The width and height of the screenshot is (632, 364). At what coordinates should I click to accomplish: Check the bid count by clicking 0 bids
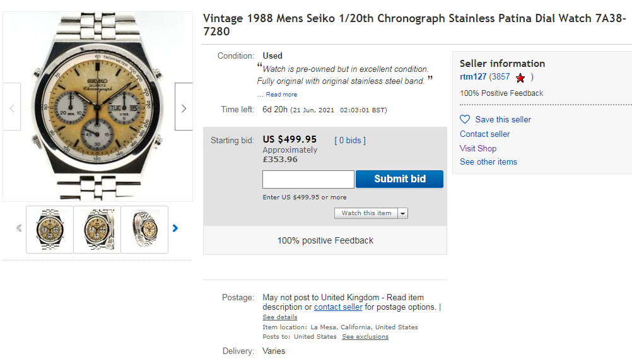click(x=350, y=140)
